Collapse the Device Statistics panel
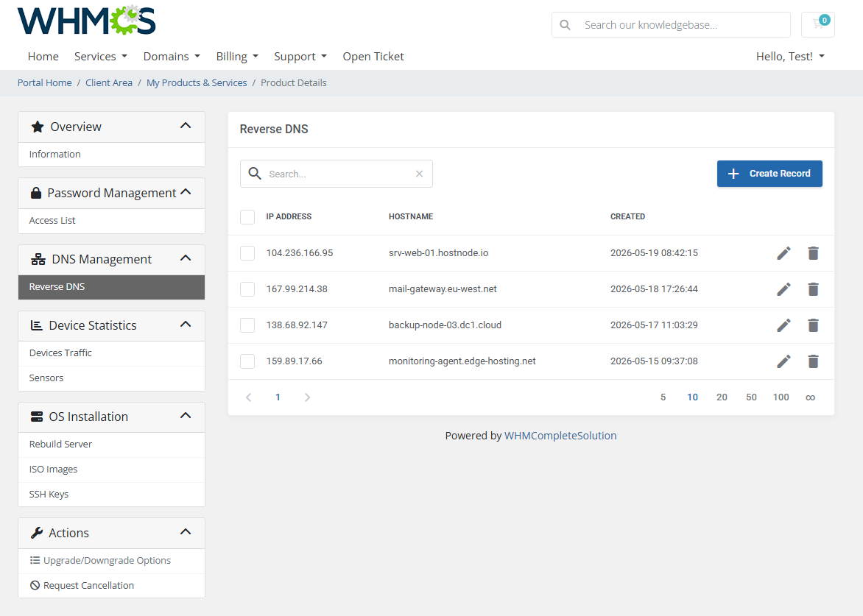Image resolution: width=863 pixels, height=616 pixels. (x=186, y=325)
